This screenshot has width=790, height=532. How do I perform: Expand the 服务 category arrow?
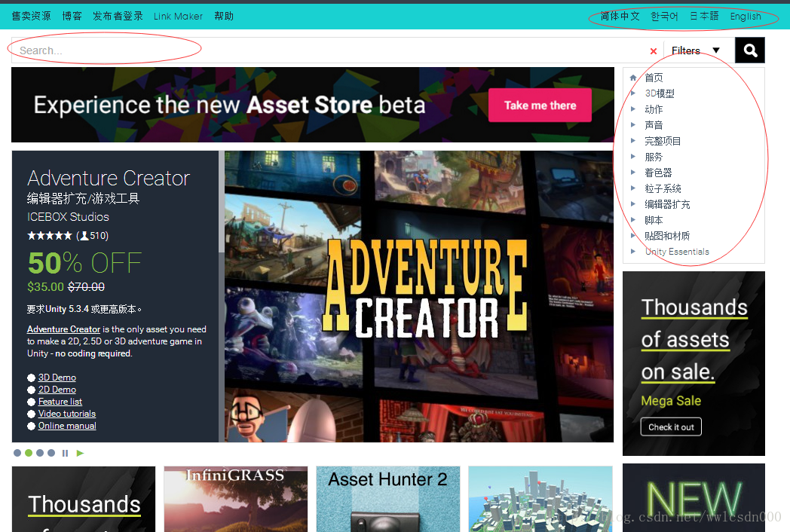633,157
